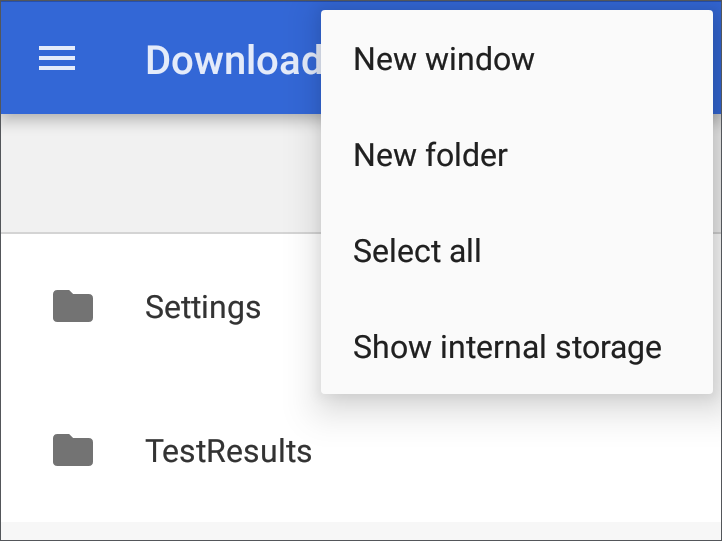Click the TestResults folder icon
Screen dimensions: 722x541
click(x=73, y=450)
